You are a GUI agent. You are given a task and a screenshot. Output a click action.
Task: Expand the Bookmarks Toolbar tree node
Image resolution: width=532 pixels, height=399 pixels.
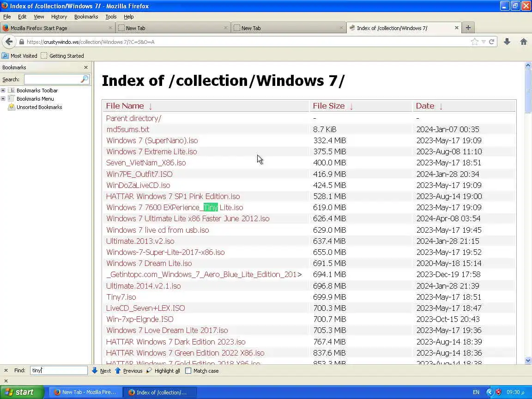(3, 90)
